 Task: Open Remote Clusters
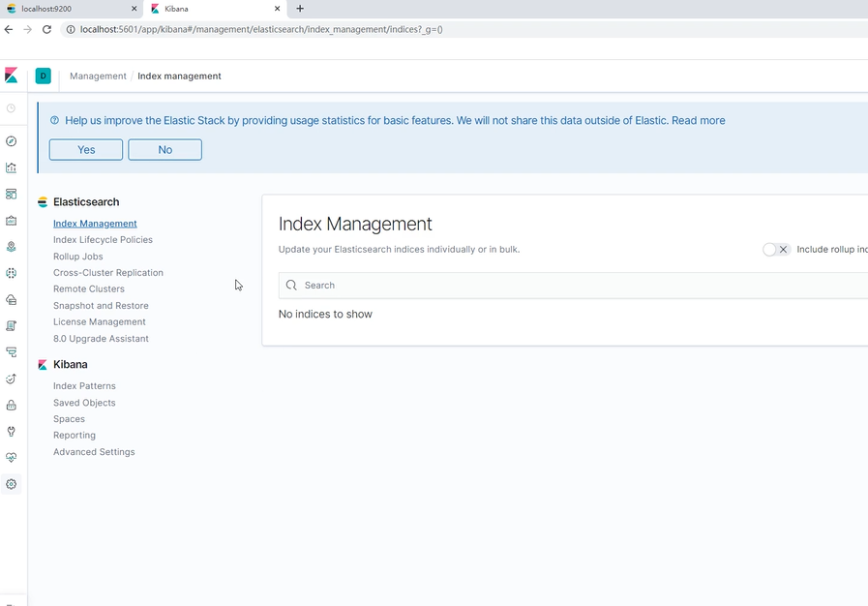[89, 288]
